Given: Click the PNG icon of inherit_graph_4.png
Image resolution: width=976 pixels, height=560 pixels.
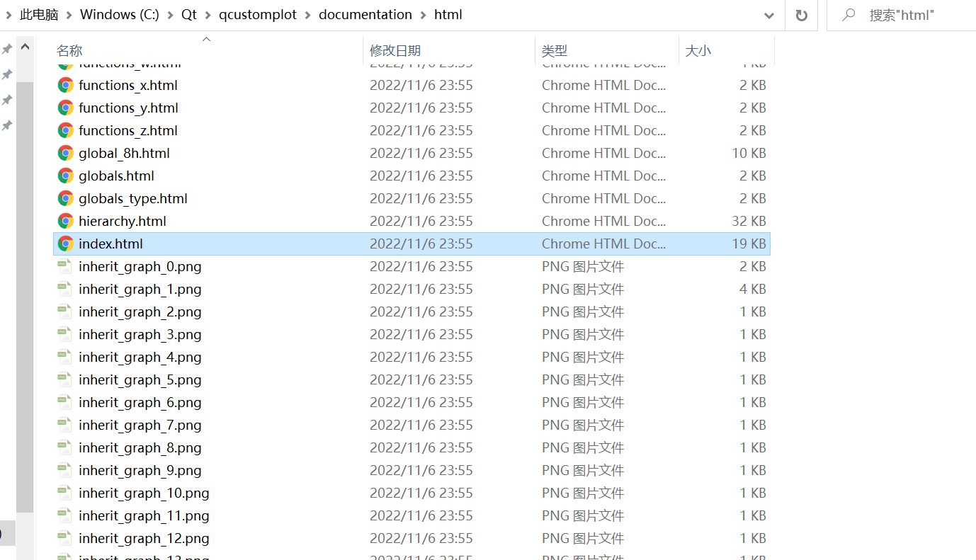Looking at the screenshot, I should pos(65,357).
